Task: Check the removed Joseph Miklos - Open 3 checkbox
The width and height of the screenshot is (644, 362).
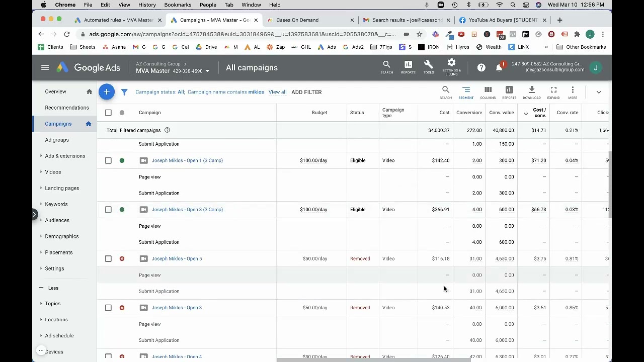Action: [x=108, y=308]
